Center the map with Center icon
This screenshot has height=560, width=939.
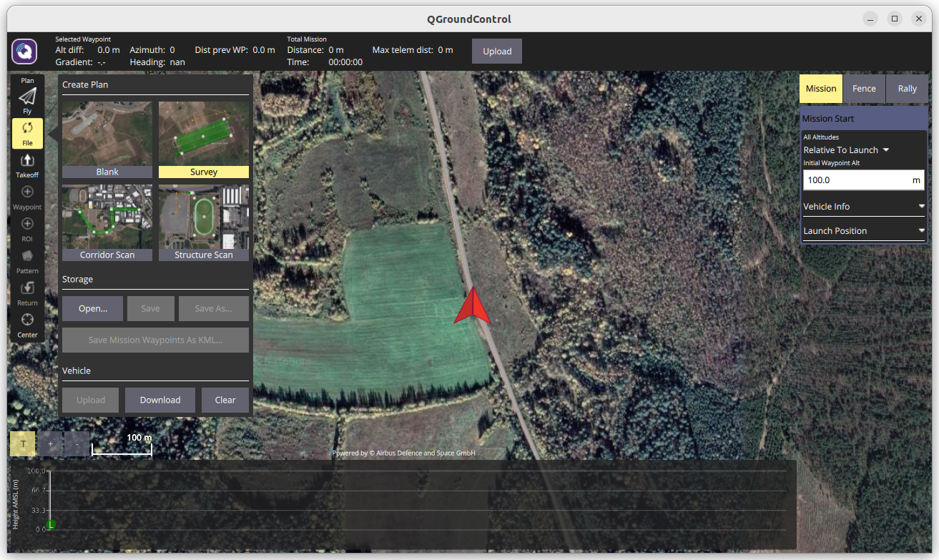pos(27,320)
